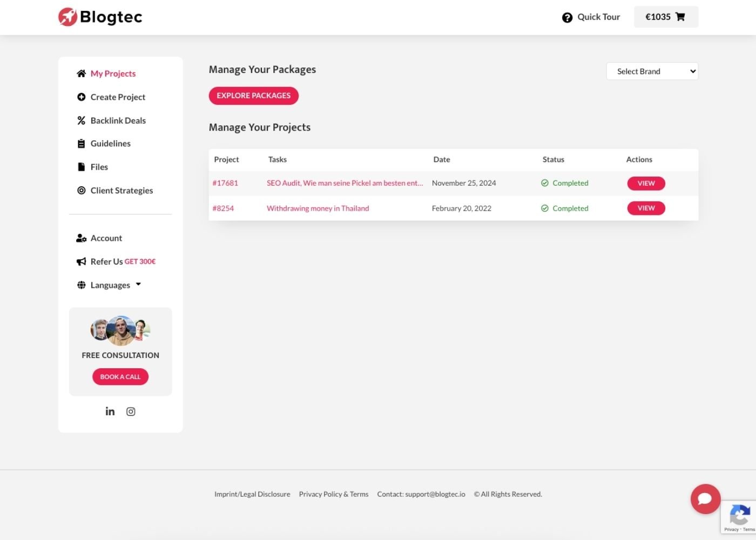756x540 pixels.
Task: Click the Languages globe icon
Action: pos(81,285)
